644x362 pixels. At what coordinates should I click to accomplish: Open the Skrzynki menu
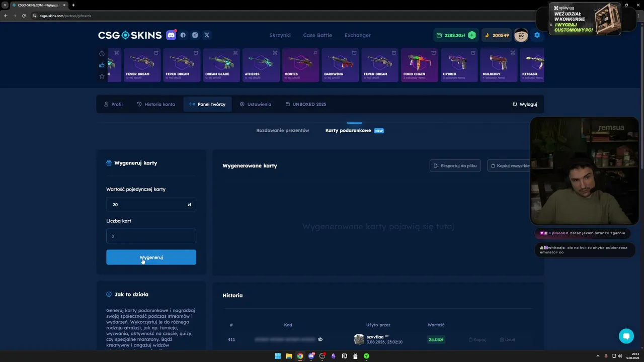click(x=280, y=35)
